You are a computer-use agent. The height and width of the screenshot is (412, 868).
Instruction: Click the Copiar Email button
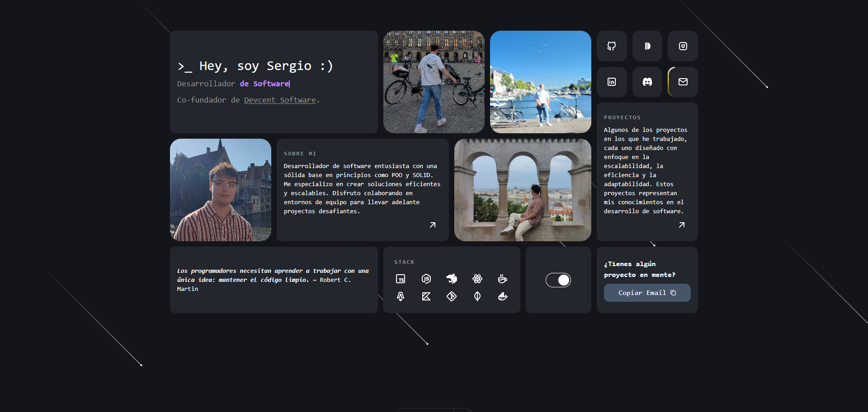pyautogui.click(x=647, y=293)
